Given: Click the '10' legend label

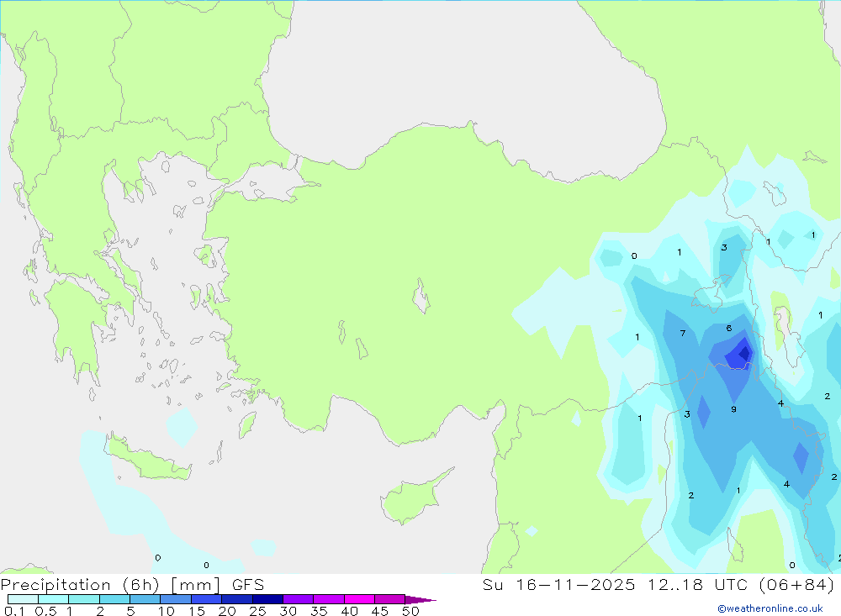Looking at the screenshot, I should [x=167, y=611].
